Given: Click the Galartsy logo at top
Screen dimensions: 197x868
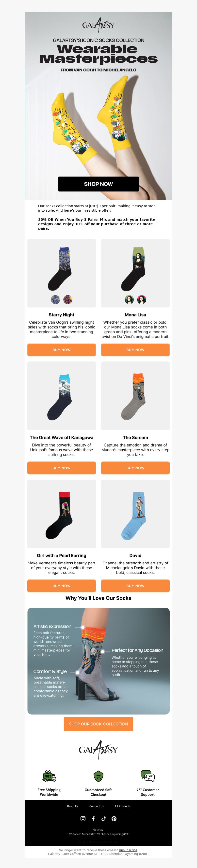Looking at the screenshot, I should click(98, 25).
